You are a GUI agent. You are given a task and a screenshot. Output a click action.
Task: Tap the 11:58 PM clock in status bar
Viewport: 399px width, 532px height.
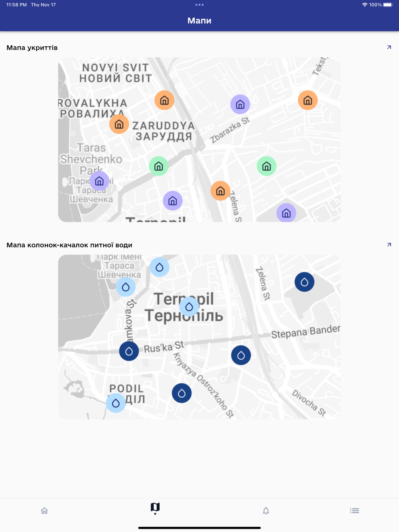[x=17, y=5]
